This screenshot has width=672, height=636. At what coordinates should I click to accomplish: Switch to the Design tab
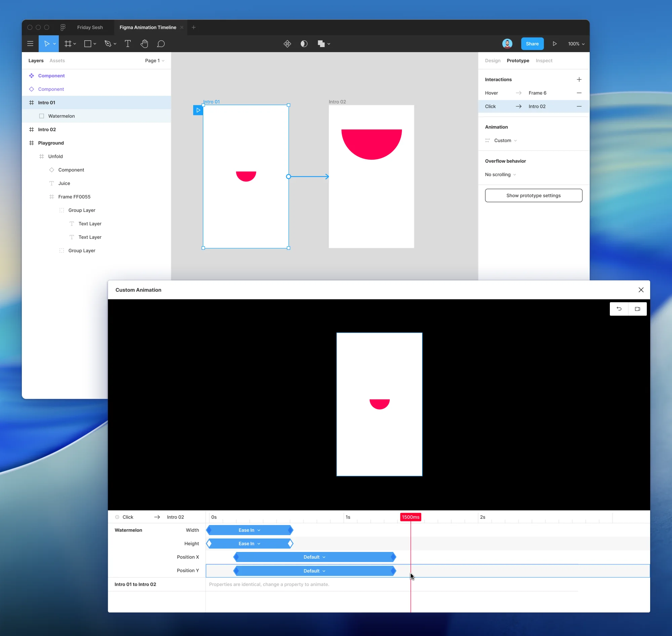[x=492, y=61]
